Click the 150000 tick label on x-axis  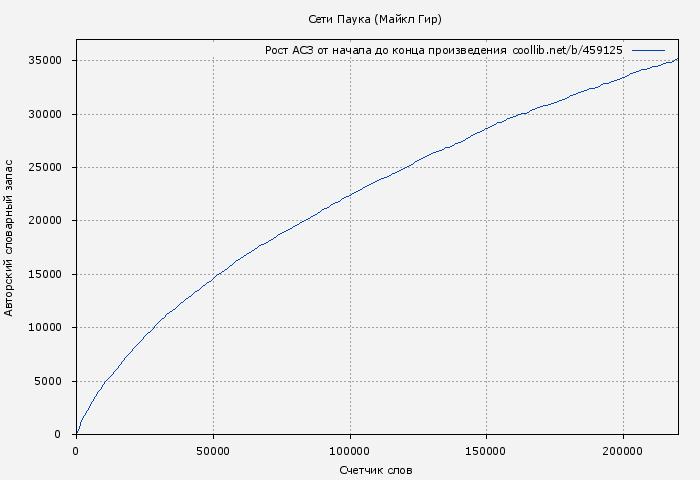[486, 451]
